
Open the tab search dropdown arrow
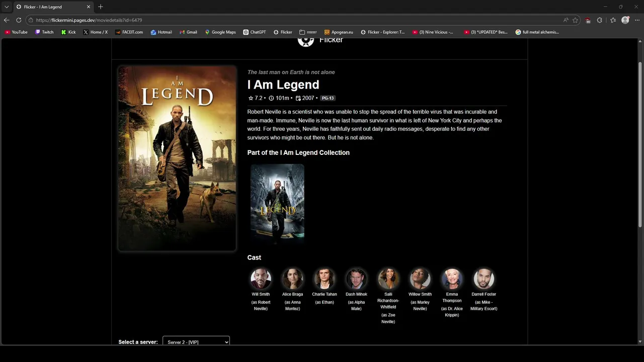7,7
